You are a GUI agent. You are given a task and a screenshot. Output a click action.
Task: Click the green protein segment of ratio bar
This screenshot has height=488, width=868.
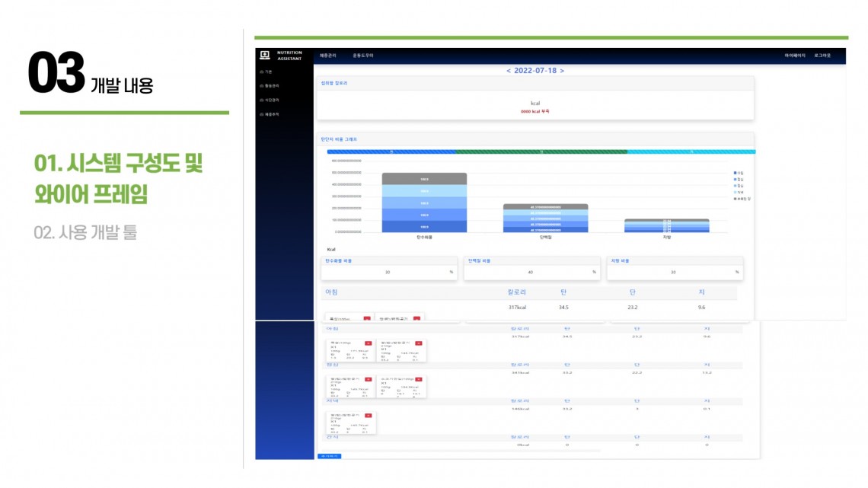point(541,152)
